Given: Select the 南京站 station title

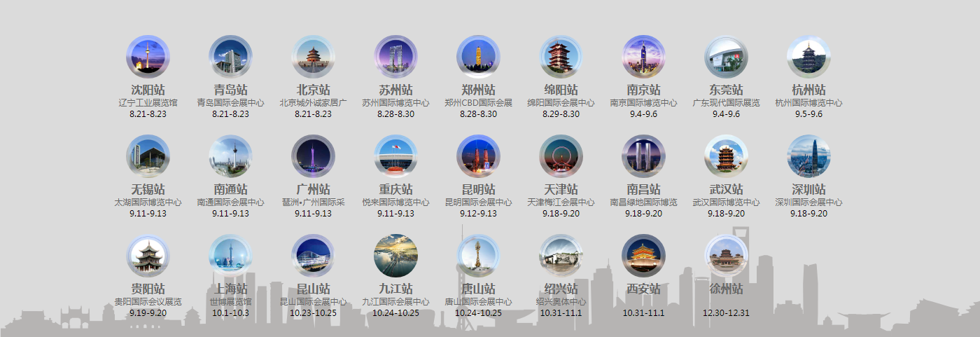Looking at the screenshot, I should [643, 90].
